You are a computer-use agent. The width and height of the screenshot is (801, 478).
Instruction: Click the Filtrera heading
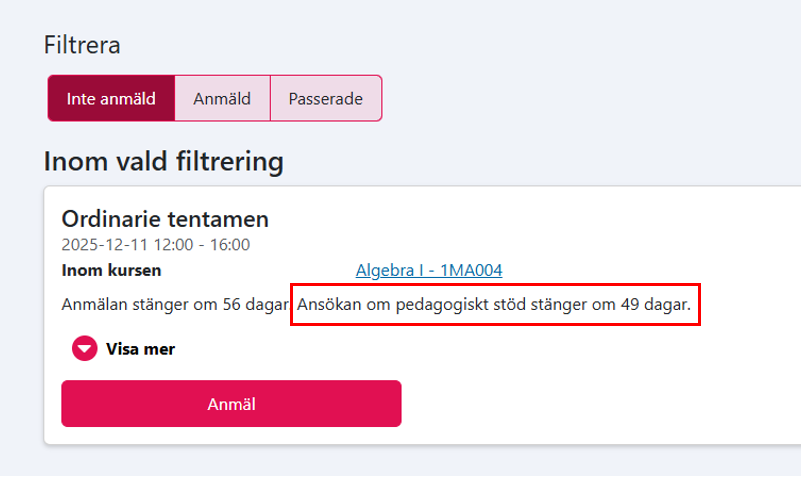tap(82, 45)
